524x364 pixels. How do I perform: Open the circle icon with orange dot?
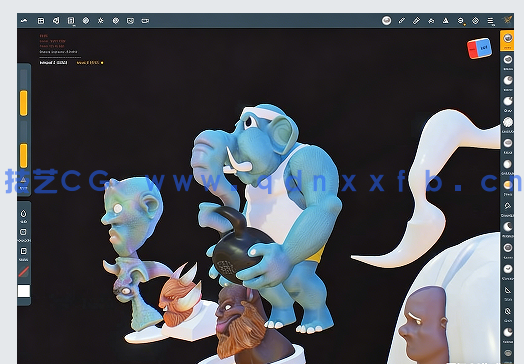click(461, 21)
